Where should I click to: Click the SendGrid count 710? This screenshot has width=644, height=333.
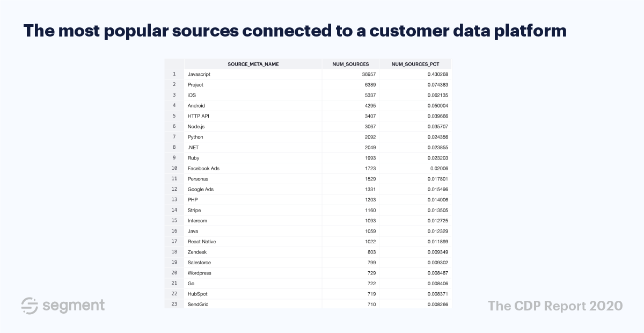(371, 305)
